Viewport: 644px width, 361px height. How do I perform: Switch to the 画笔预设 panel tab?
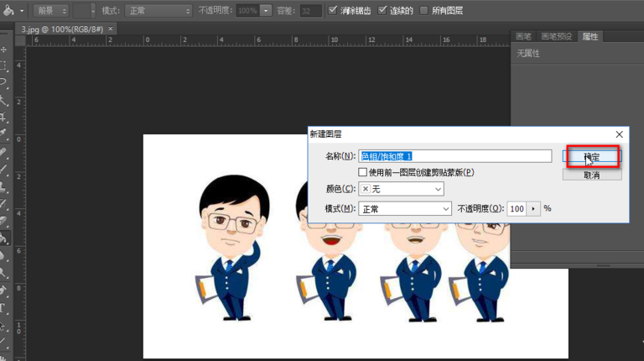pyautogui.click(x=557, y=36)
